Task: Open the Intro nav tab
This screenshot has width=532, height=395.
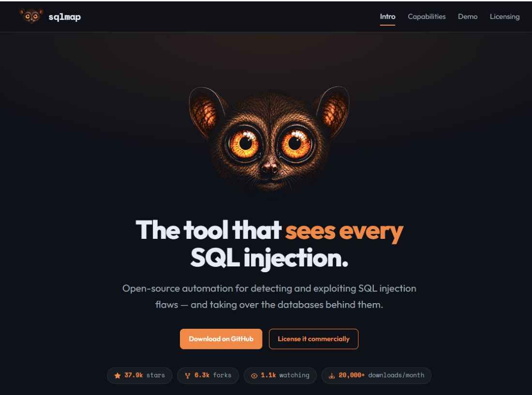Action: pos(387,16)
